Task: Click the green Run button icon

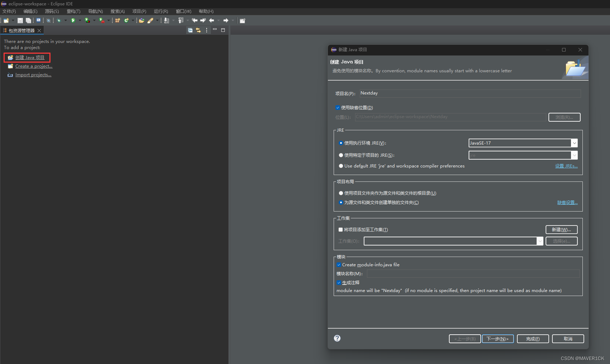Action: point(73,20)
